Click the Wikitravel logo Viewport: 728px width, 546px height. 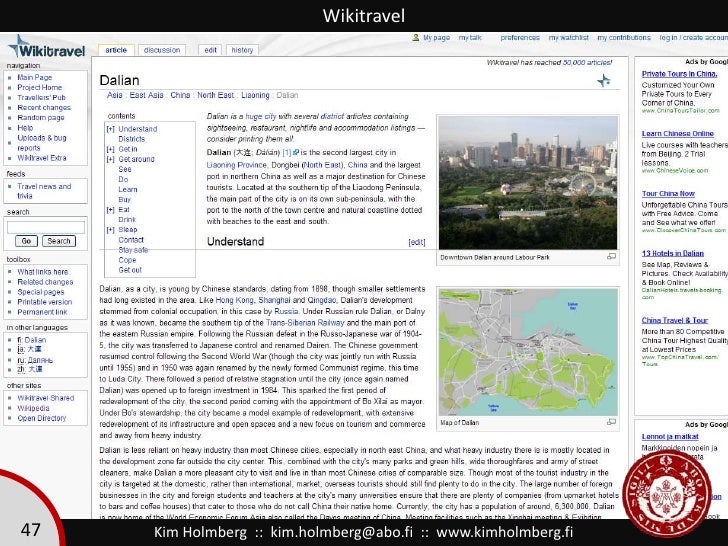(x=46, y=47)
